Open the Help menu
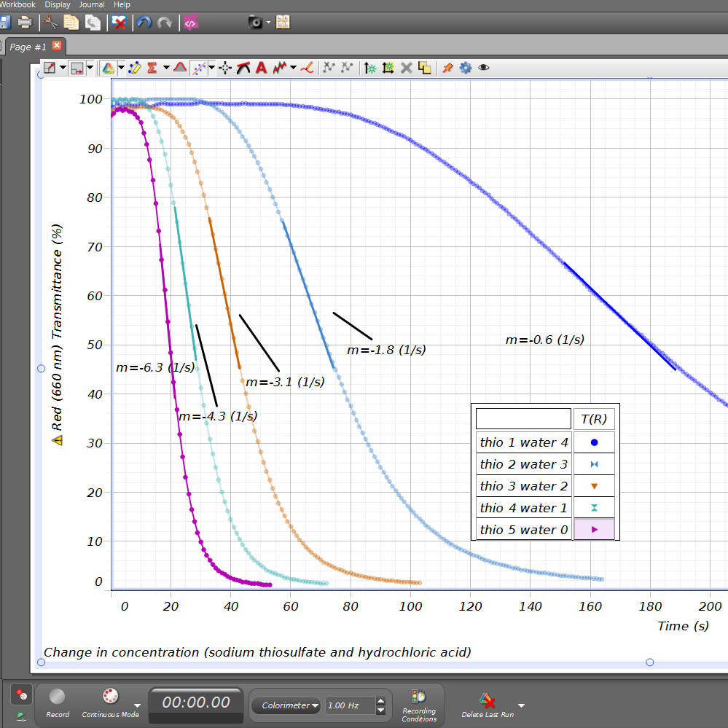This screenshot has width=728, height=728. click(x=122, y=4)
